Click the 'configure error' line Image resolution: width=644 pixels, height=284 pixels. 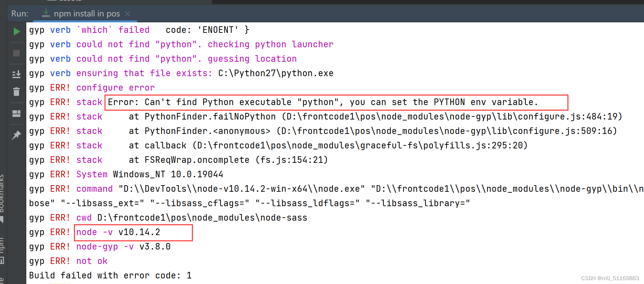point(115,88)
